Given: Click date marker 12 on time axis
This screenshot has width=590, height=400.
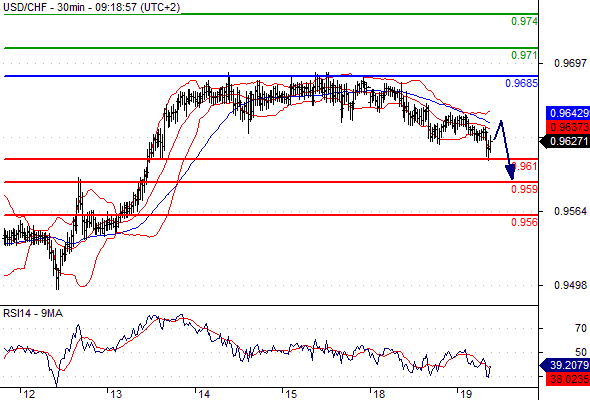Looking at the screenshot, I should point(29,394).
